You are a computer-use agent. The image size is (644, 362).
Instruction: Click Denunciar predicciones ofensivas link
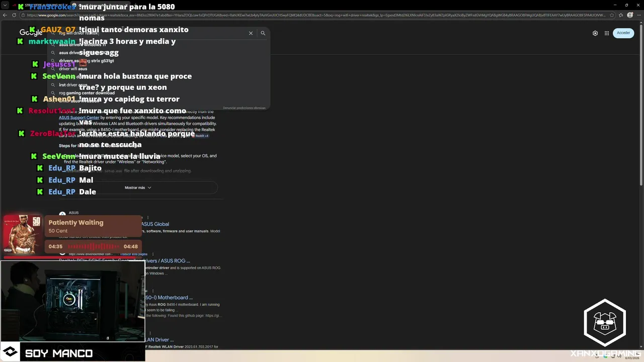pos(244,108)
